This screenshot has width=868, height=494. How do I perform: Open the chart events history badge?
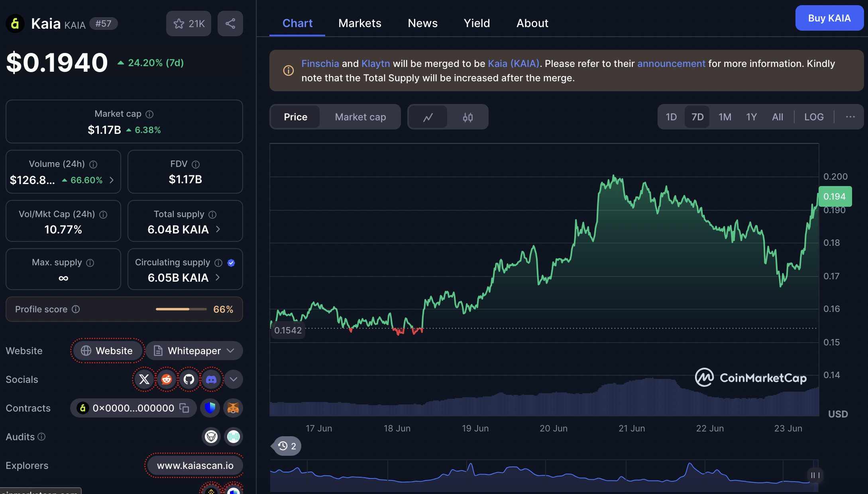click(x=287, y=446)
